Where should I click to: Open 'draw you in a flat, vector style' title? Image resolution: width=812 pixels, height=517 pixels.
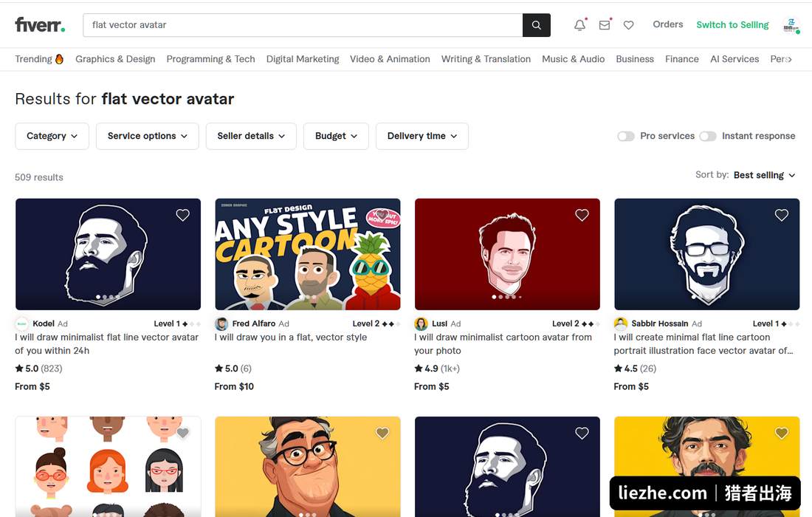coord(291,338)
